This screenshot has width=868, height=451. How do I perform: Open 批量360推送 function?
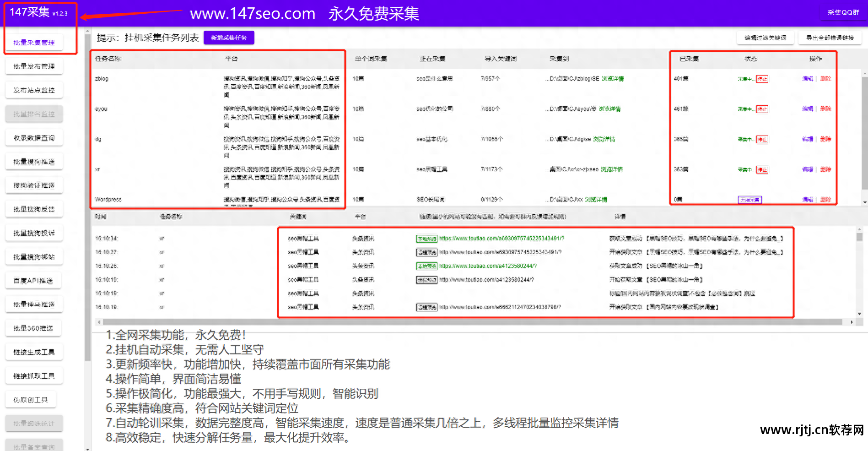33,327
